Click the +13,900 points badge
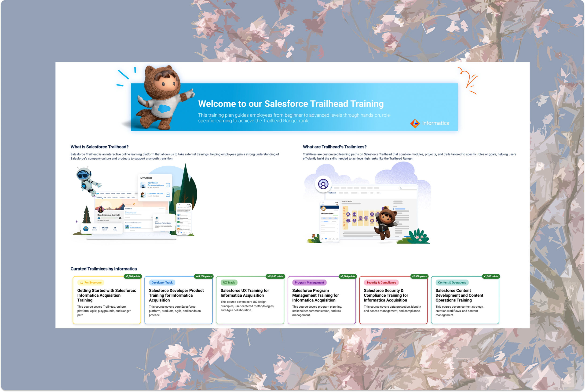 pos(275,276)
